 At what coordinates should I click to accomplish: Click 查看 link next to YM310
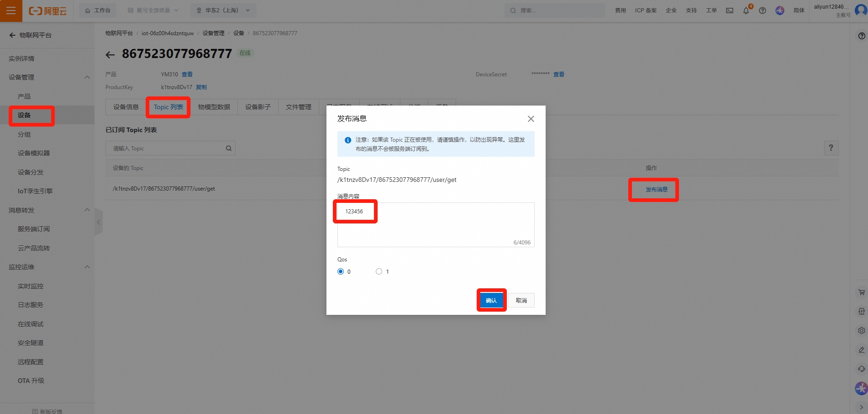coord(187,74)
